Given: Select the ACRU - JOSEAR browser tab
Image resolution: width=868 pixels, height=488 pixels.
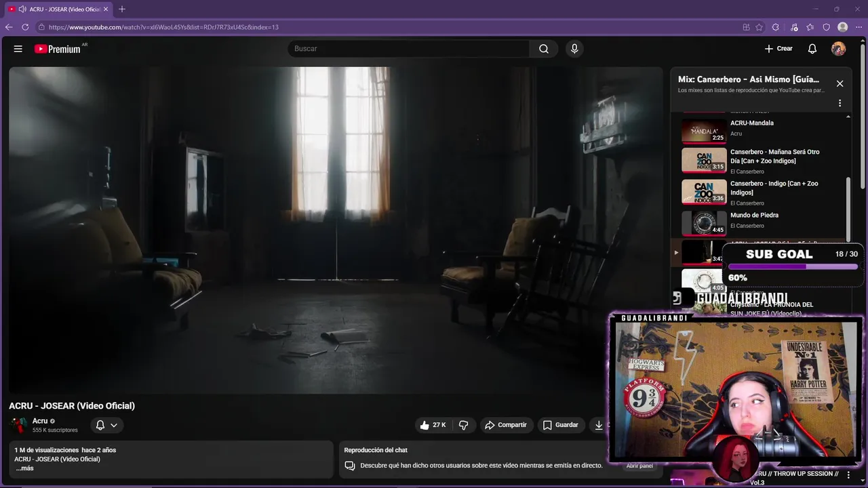Looking at the screenshot, I should click(59, 9).
